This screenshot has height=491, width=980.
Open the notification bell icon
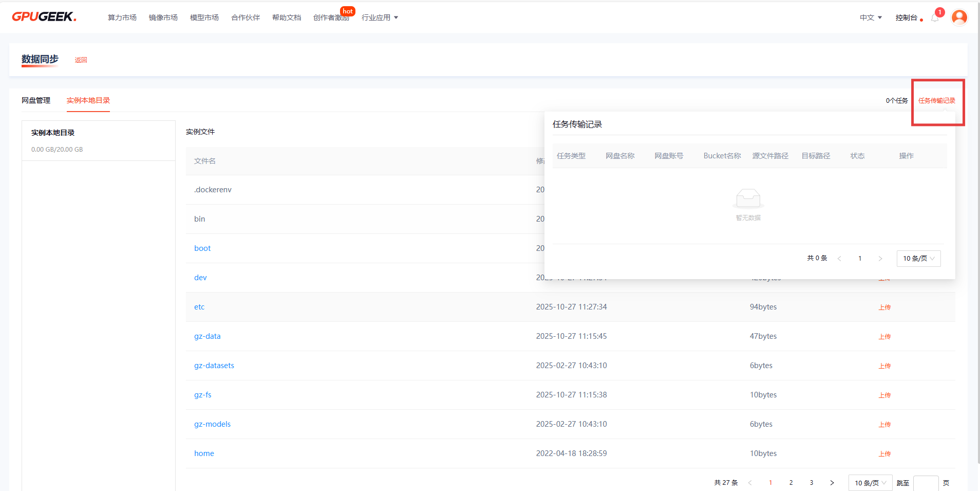tap(935, 18)
